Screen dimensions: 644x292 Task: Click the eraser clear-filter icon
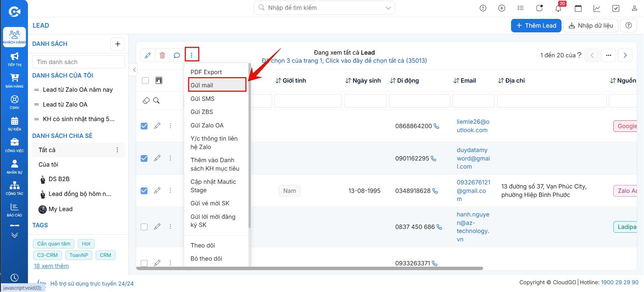[x=146, y=100]
